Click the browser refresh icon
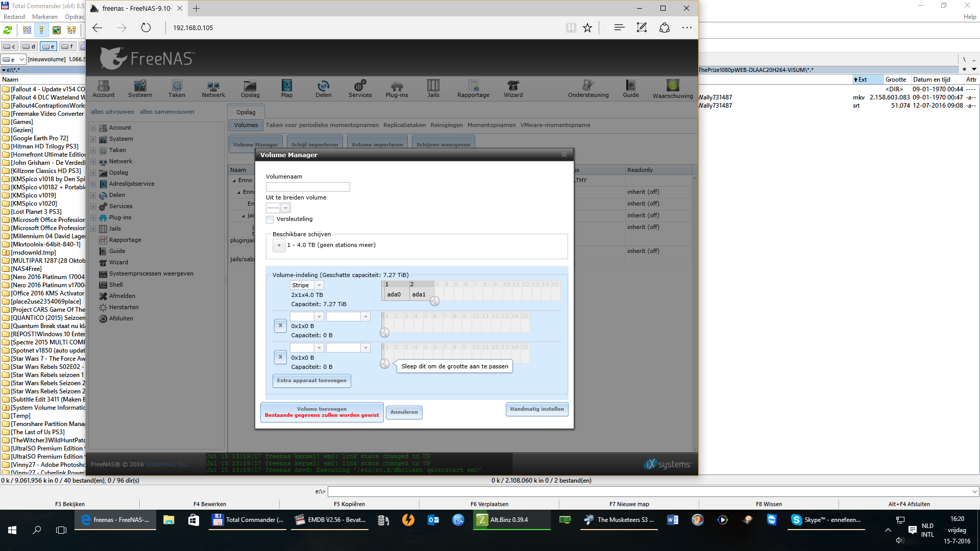This screenshot has width=980, height=551. point(146,28)
